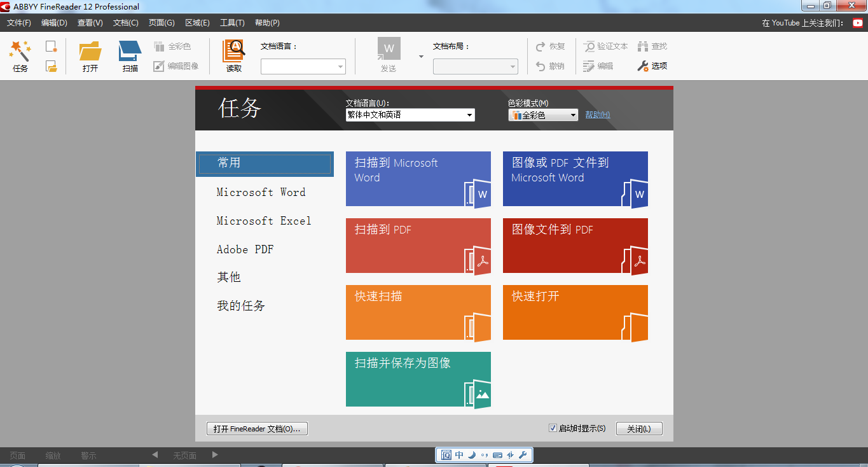Screen dimensions: 868x467
Task: Select the Microsoft Word task category
Action: tap(261, 192)
